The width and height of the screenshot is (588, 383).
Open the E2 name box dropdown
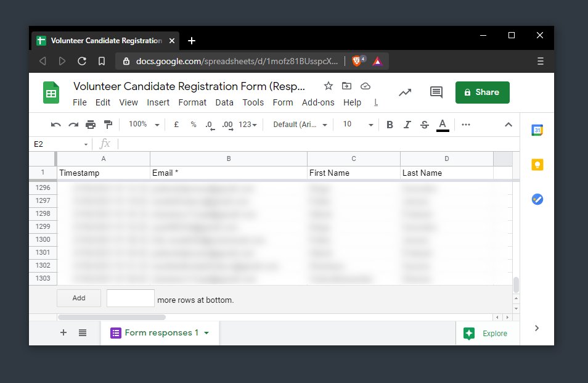tap(86, 144)
